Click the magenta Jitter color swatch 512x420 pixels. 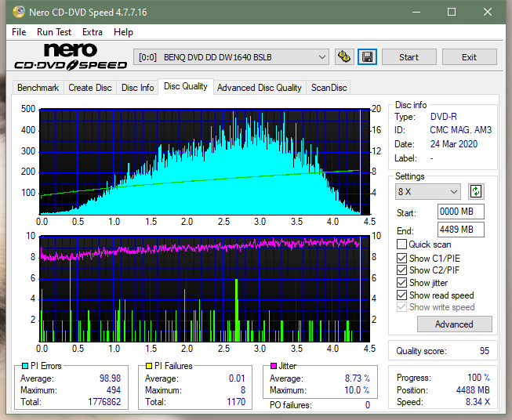pos(274,366)
